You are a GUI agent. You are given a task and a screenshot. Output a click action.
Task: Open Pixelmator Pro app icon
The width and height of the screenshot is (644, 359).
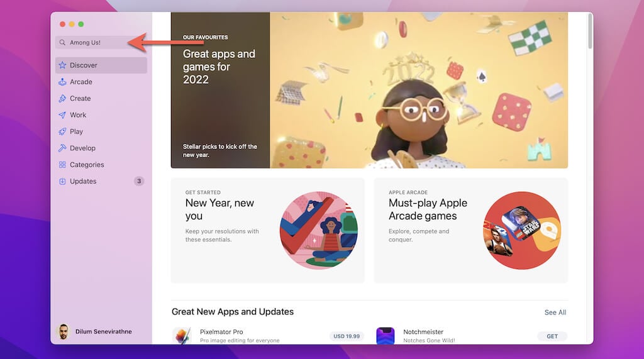point(182,336)
